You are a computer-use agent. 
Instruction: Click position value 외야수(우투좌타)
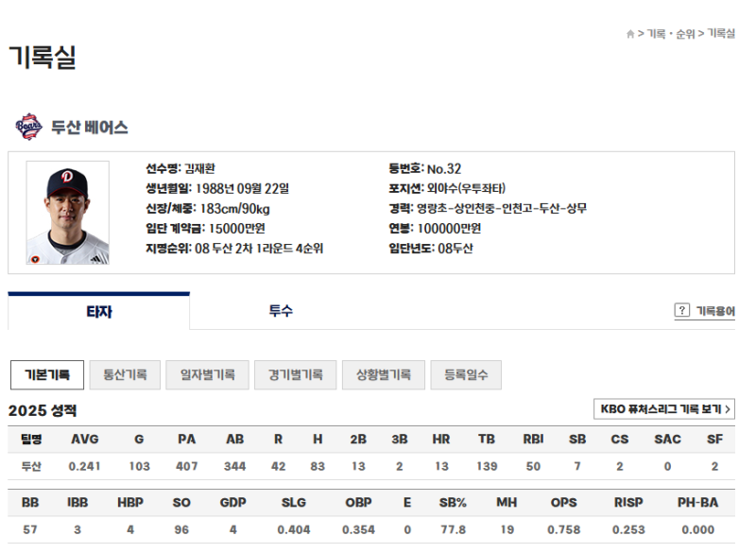pos(466,188)
